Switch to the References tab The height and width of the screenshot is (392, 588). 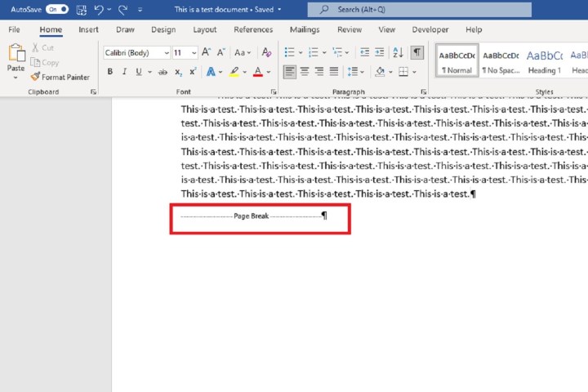[253, 29]
